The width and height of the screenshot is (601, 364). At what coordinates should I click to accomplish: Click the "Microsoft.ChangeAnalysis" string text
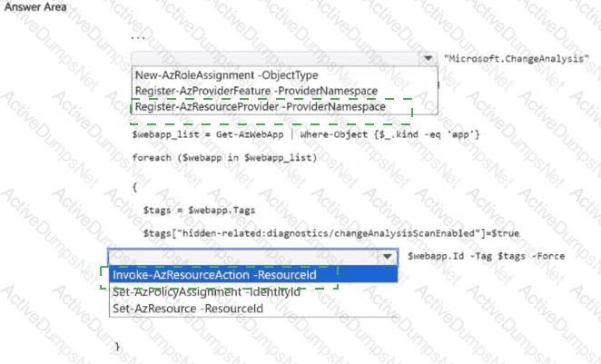tap(517, 59)
